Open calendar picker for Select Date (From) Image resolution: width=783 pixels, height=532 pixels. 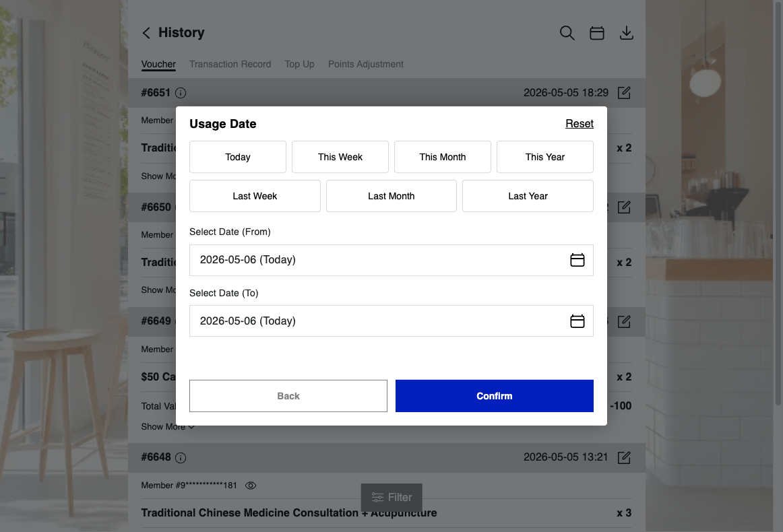[x=577, y=260]
